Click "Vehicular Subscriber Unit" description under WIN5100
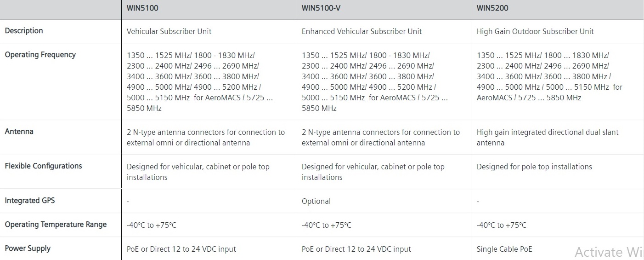Image resolution: width=644 pixels, height=260 pixels. coord(169,31)
